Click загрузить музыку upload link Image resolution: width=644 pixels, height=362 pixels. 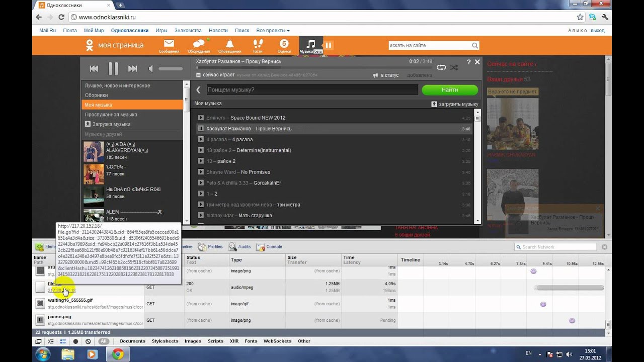pos(455,104)
